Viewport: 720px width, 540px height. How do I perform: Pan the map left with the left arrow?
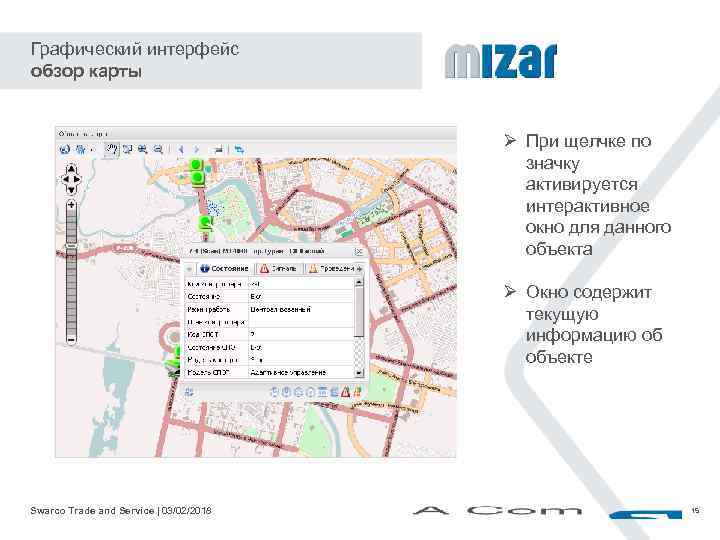(x=66, y=179)
